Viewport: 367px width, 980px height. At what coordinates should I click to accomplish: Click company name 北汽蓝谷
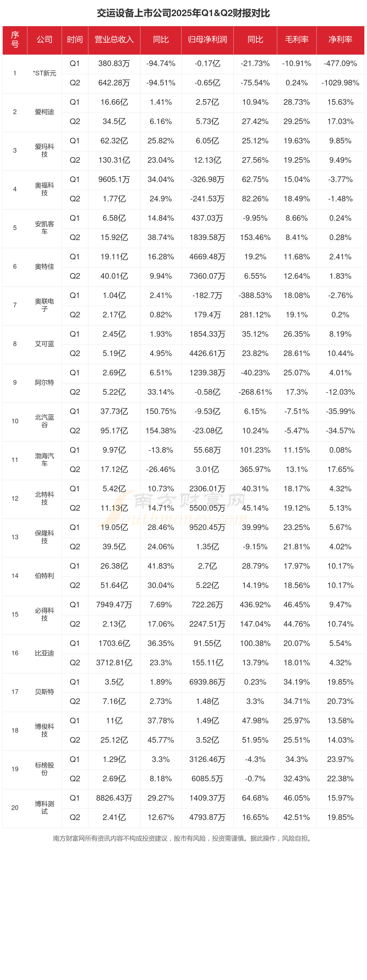(x=45, y=421)
